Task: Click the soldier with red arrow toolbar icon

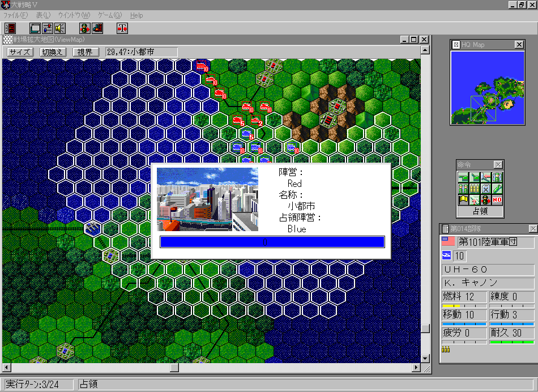Action: click(85, 28)
